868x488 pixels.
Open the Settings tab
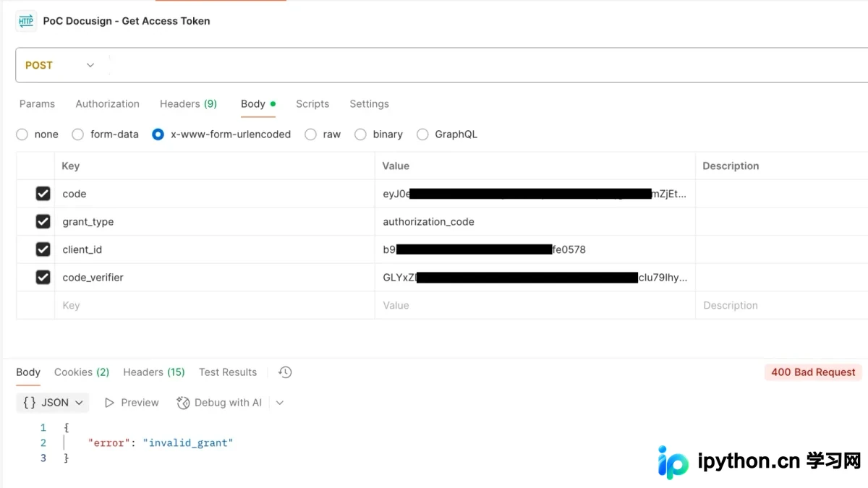coord(369,104)
